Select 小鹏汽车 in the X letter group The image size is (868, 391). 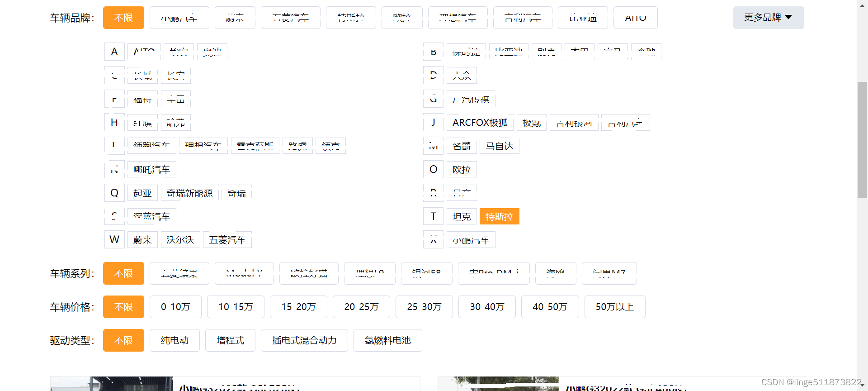tap(471, 240)
